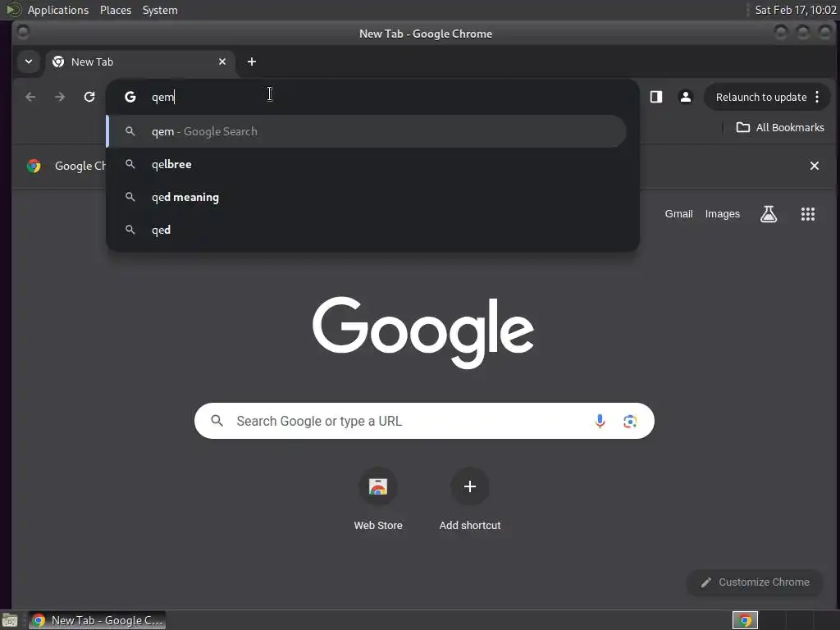Open Chrome three-dot menu
840x630 pixels.
coord(817,97)
